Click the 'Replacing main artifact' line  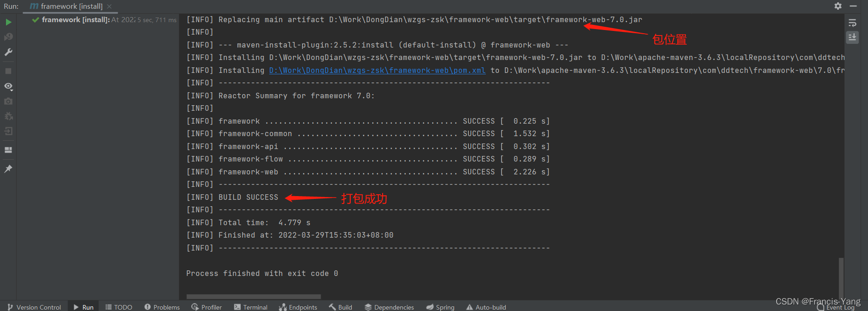[414, 19]
